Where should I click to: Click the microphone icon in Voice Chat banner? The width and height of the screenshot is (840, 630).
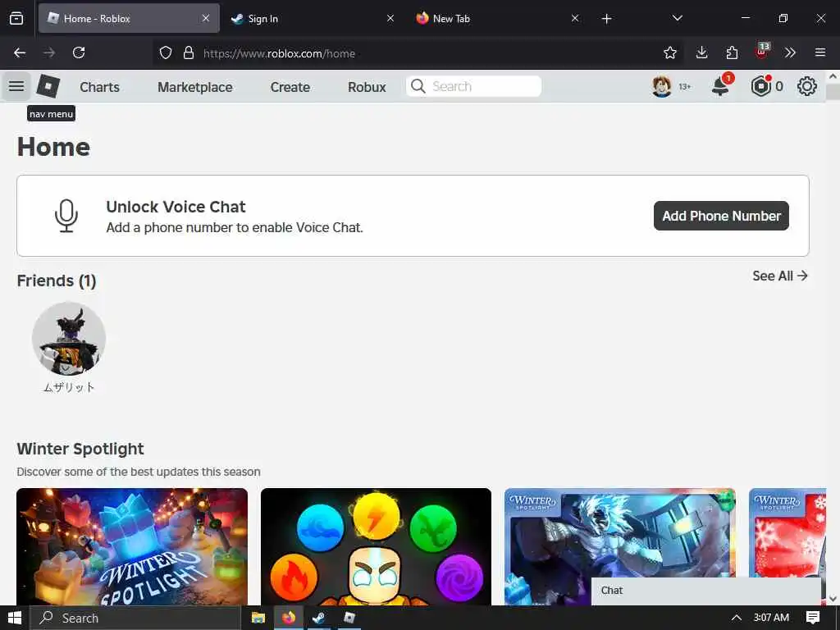point(66,216)
